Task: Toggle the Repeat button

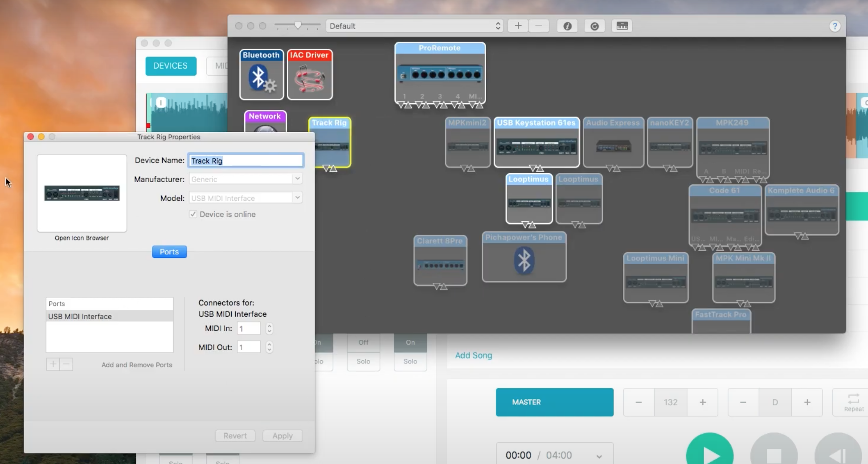Action: [x=853, y=402]
